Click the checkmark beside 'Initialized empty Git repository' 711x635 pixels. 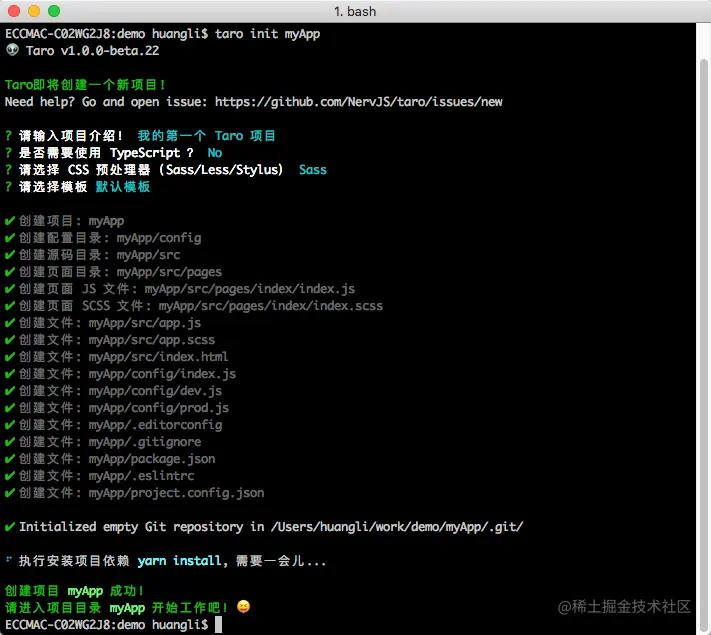(x=10, y=527)
